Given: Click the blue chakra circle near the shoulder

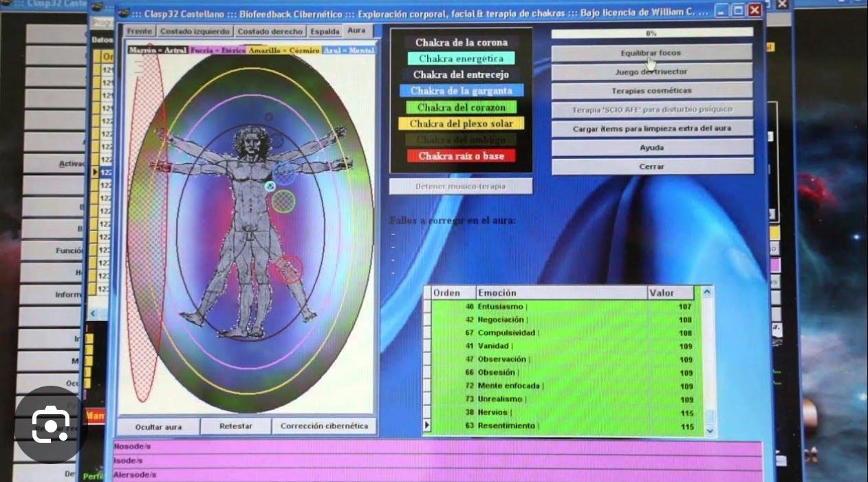Looking at the screenshot, I should click(283, 173).
